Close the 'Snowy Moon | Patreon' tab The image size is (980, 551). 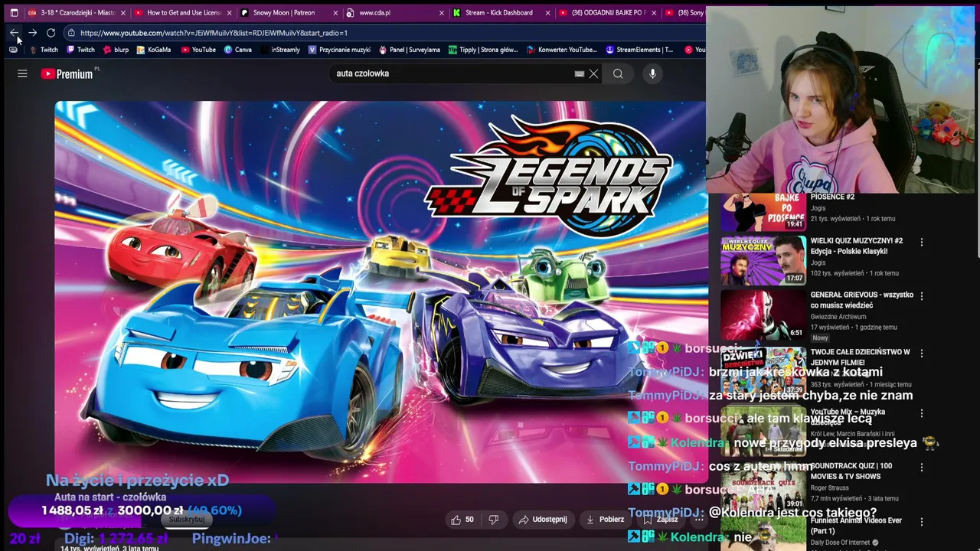coord(335,13)
